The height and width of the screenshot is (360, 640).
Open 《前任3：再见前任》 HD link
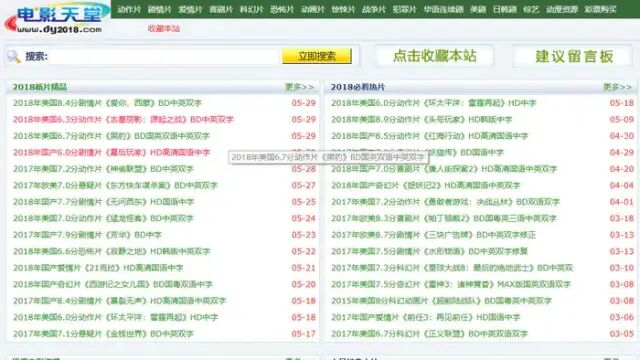click(x=426, y=317)
